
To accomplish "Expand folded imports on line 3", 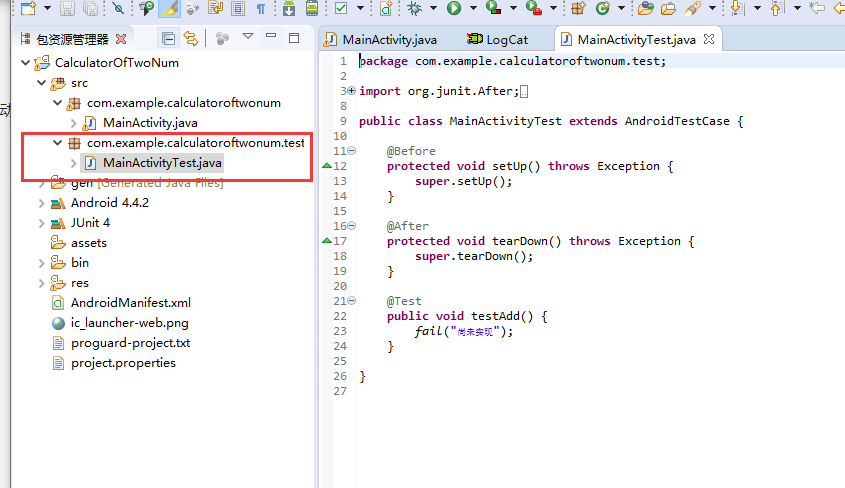I will click(351, 90).
